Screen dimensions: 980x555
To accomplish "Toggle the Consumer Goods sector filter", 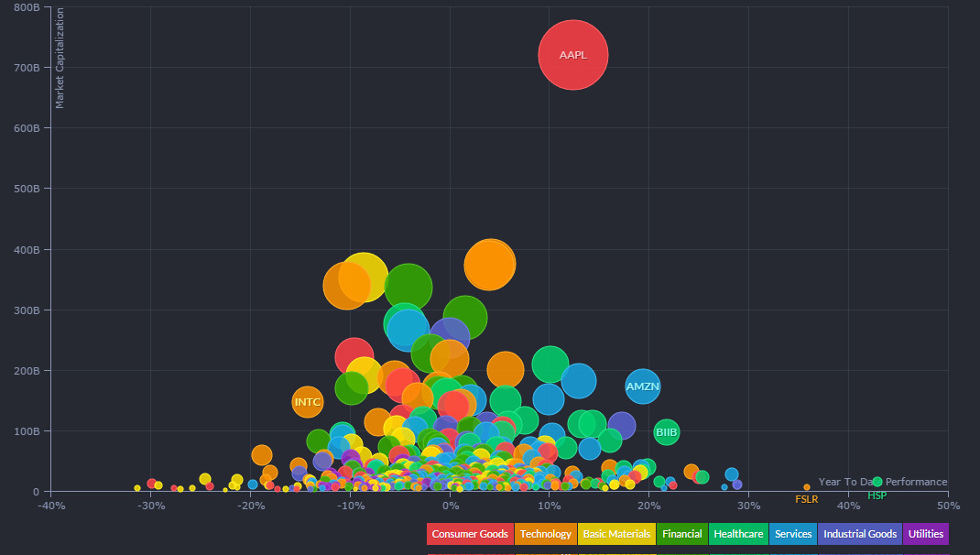I will (x=470, y=534).
